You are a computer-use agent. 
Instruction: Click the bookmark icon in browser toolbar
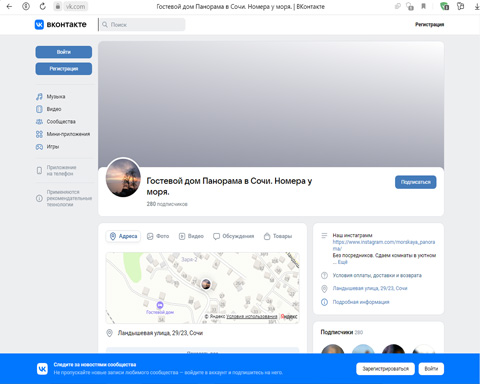[424, 6]
